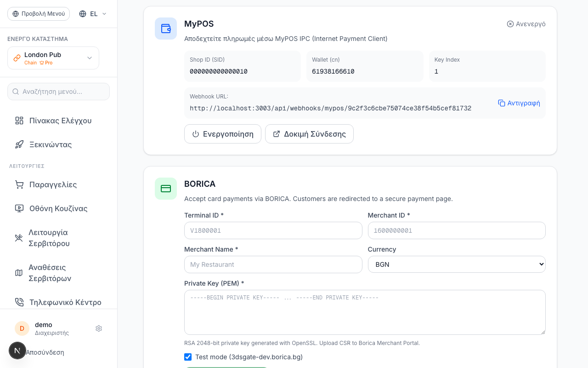
Task: Click the MyPOS webhook URL text
Action: click(x=330, y=109)
